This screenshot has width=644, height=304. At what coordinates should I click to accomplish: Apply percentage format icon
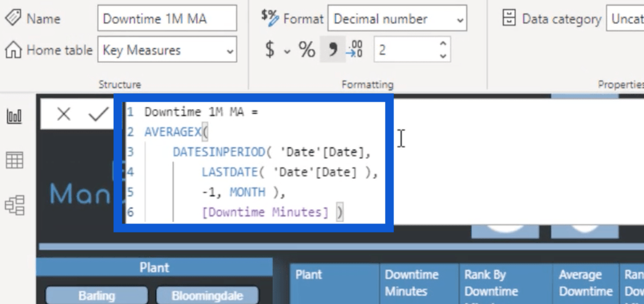(307, 50)
